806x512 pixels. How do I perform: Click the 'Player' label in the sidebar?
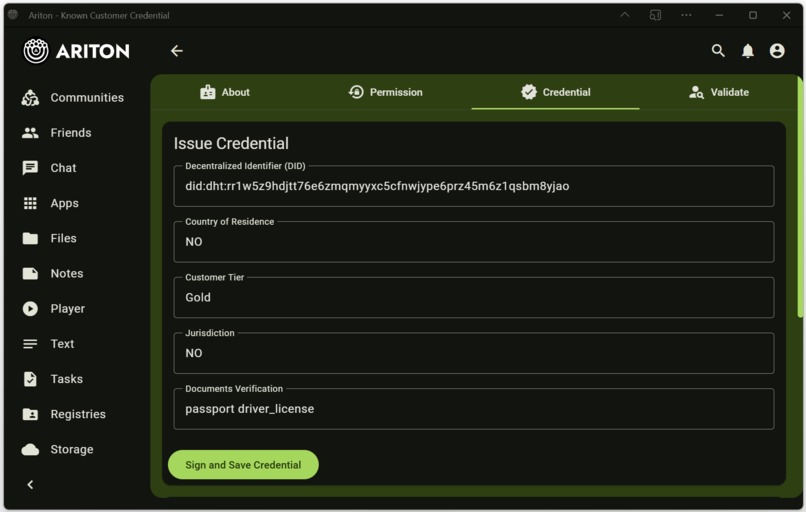[68, 309]
